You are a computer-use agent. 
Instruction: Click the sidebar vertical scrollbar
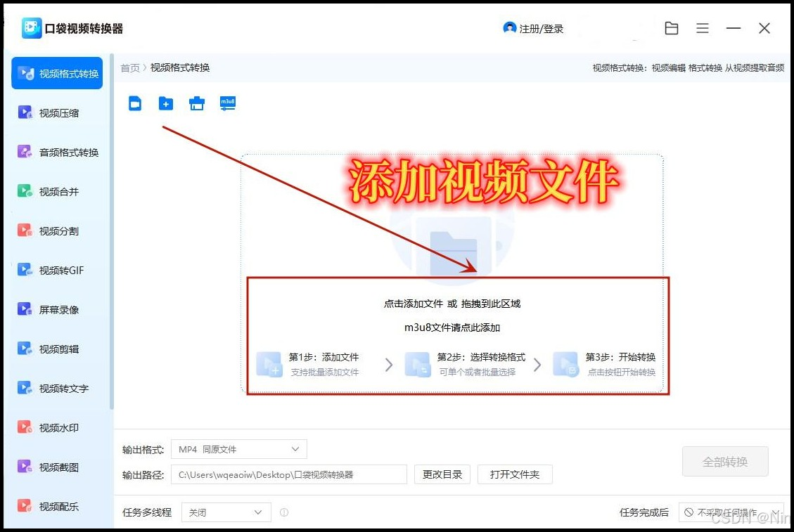[x=111, y=232]
